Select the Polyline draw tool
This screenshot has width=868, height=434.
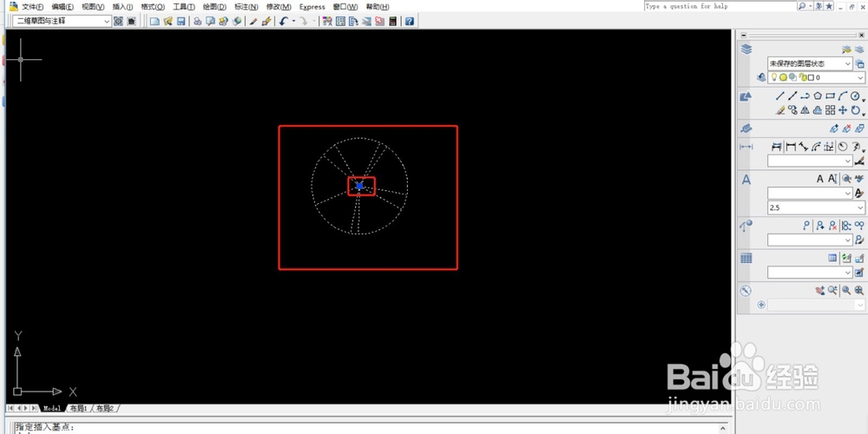pyautogui.click(x=805, y=95)
